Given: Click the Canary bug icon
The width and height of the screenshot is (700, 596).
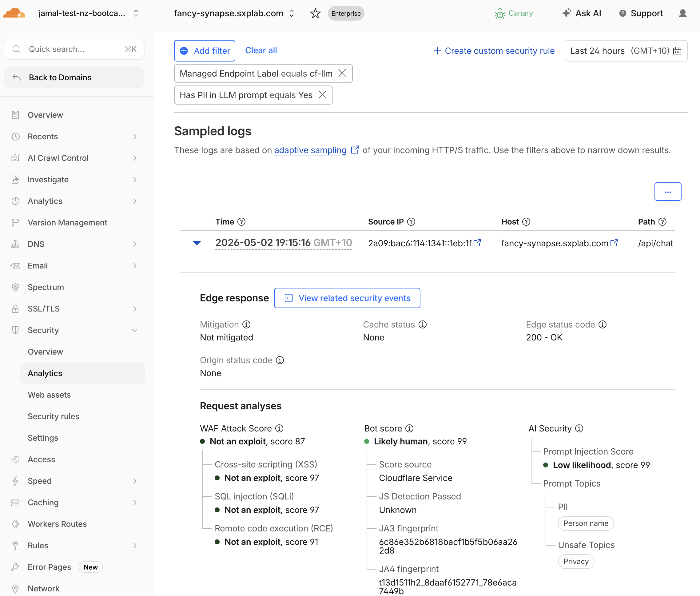Looking at the screenshot, I should point(500,13).
